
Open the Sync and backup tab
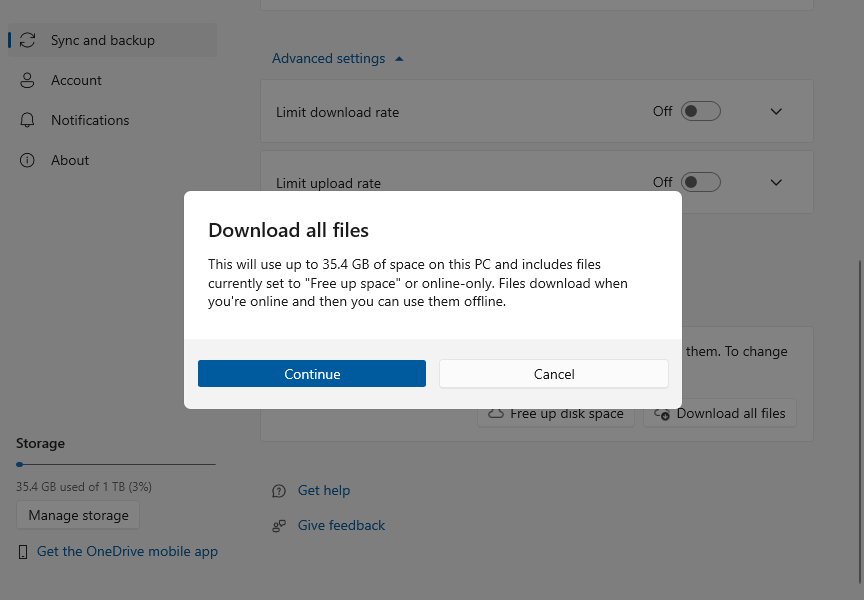(112, 40)
